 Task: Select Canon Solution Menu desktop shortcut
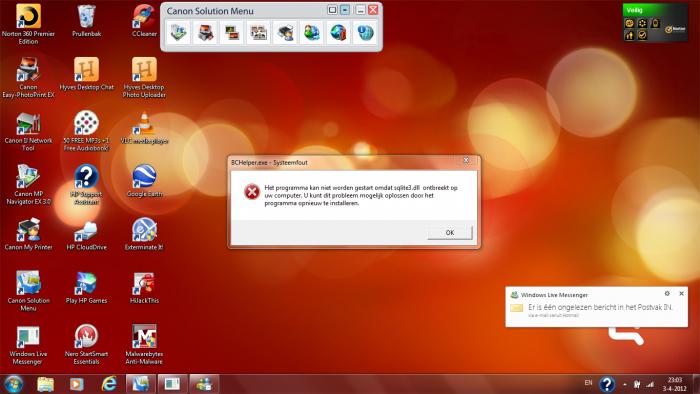point(28,291)
